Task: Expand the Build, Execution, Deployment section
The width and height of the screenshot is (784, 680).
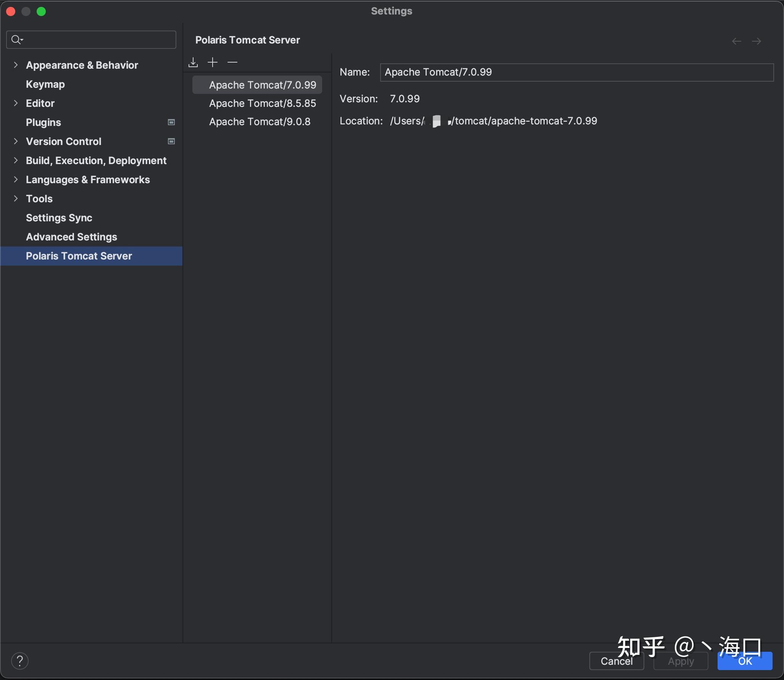Action: pos(15,160)
